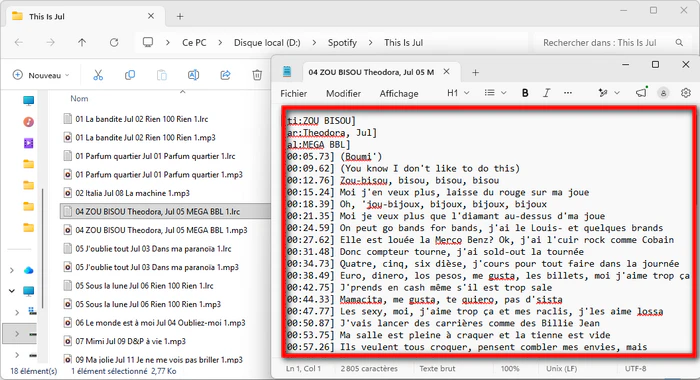
Task: Click the OneDrive cloud icon in sidebar
Action: 29,270
